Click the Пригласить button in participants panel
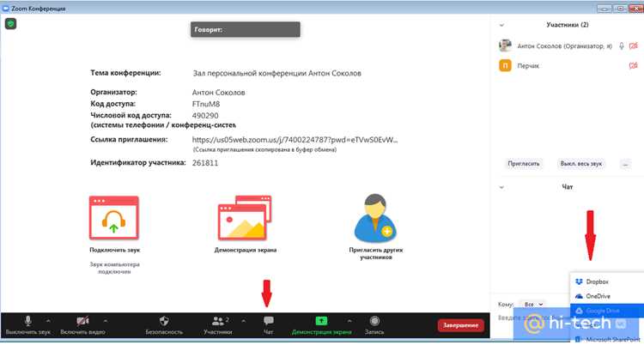 coord(523,163)
